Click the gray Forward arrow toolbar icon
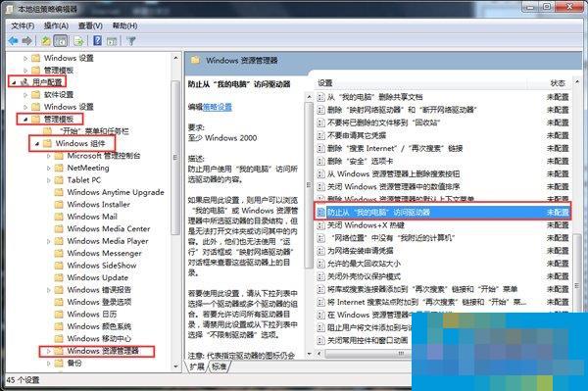Viewport: 588px width, 391px height. pyautogui.click(x=27, y=40)
